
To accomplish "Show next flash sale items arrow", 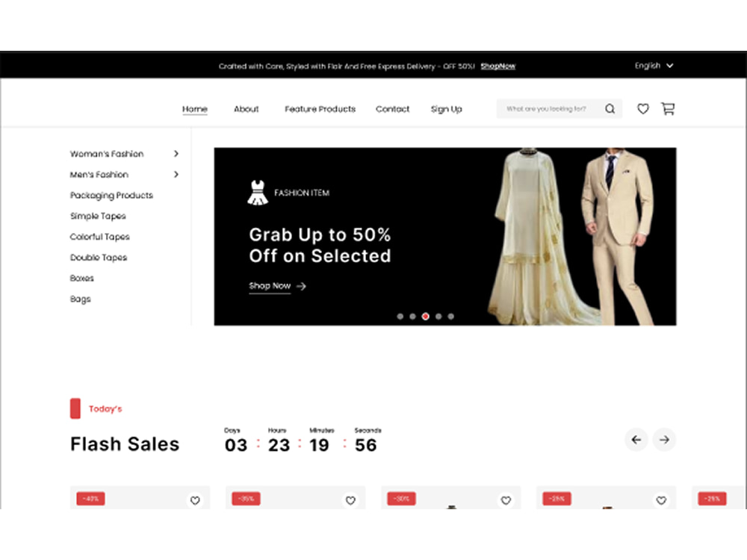I will coord(664,440).
